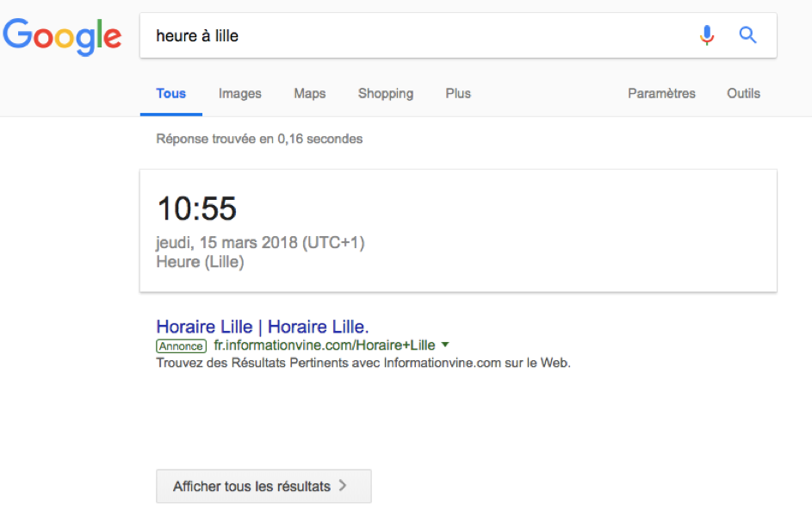
Task: Click the Google logo
Action: click(x=62, y=36)
